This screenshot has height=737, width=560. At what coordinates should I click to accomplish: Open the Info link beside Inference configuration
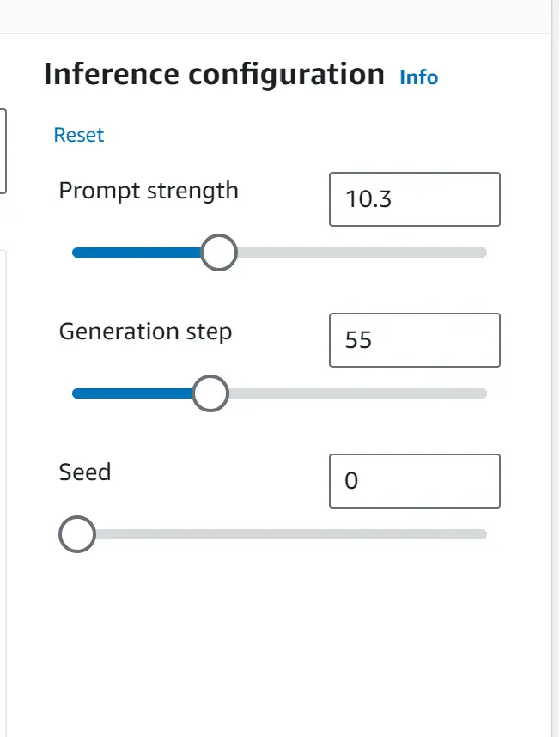(419, 77)
